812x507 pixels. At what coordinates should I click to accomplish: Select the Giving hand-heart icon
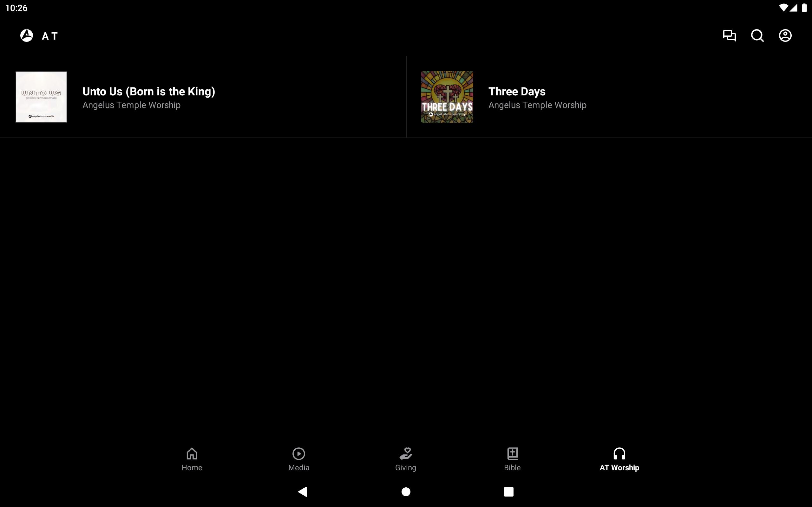pos(406,454)
